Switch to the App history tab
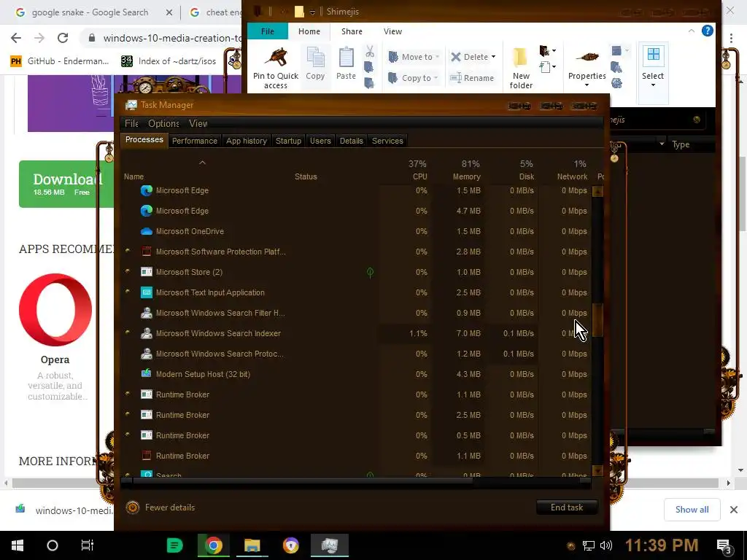Screen dimensions: 747x560 pos(247,141)
